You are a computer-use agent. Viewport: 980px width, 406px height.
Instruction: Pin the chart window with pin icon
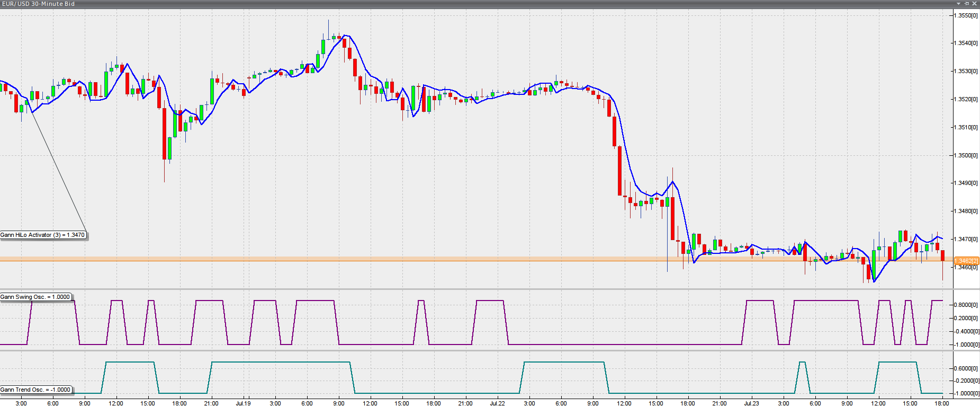point(966,4)
